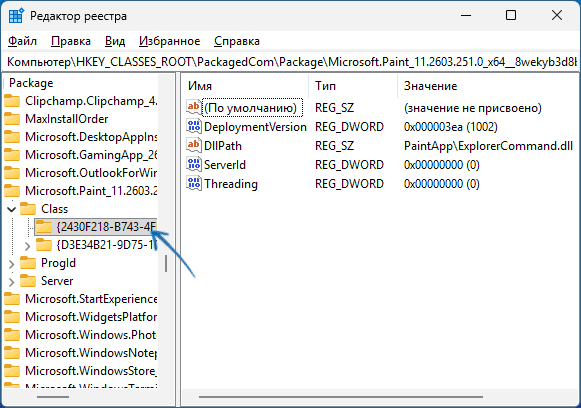Select the (По умолчанию) string value icon

(194, 107)
